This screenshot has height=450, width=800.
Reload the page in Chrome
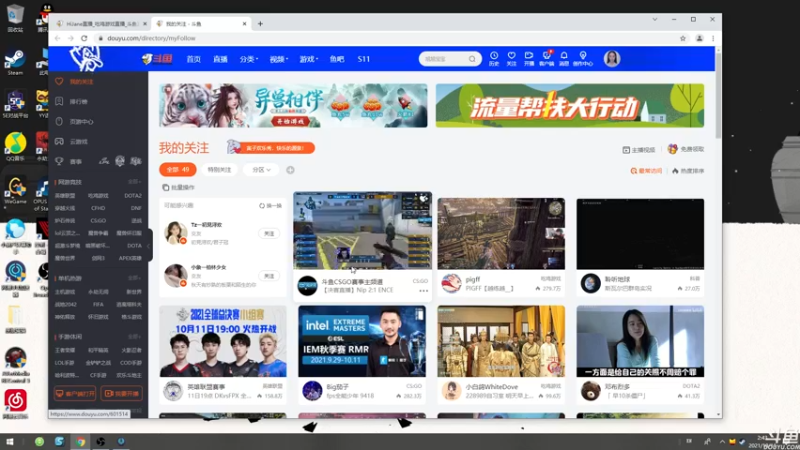[x=84, y=38]
